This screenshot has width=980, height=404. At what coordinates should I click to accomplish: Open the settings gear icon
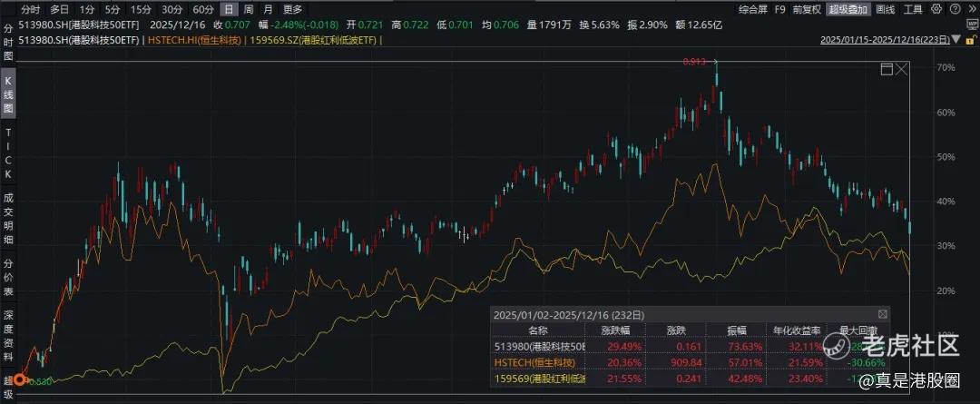pyautogui.click(x=936, y=9)
